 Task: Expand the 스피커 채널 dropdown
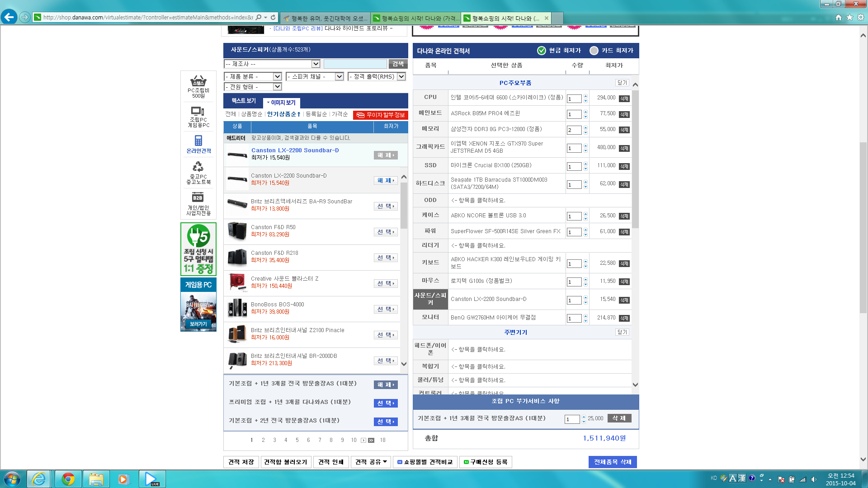[x=339, y=77]
